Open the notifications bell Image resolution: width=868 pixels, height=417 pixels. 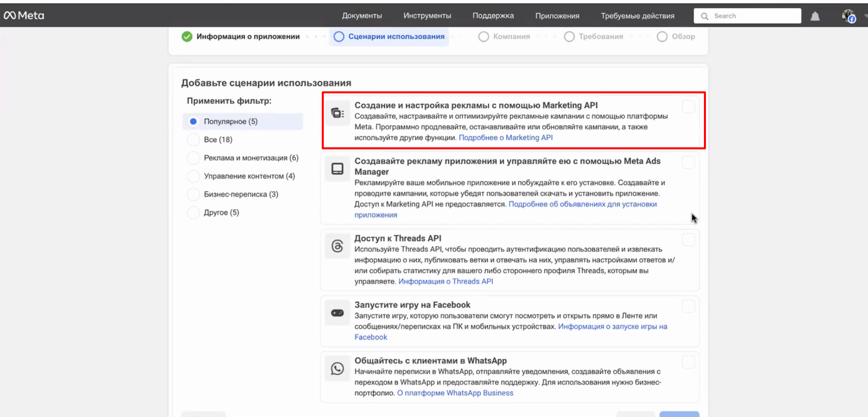coord(815,16)
